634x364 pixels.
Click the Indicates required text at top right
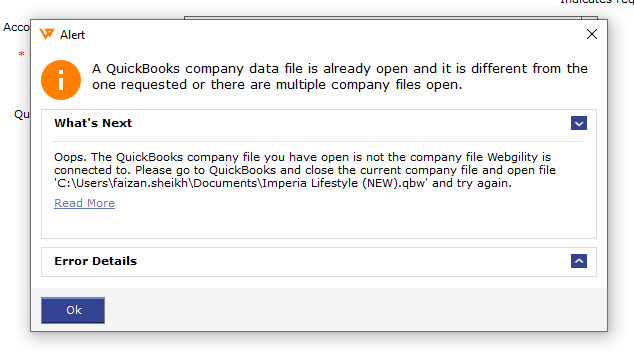597,2
